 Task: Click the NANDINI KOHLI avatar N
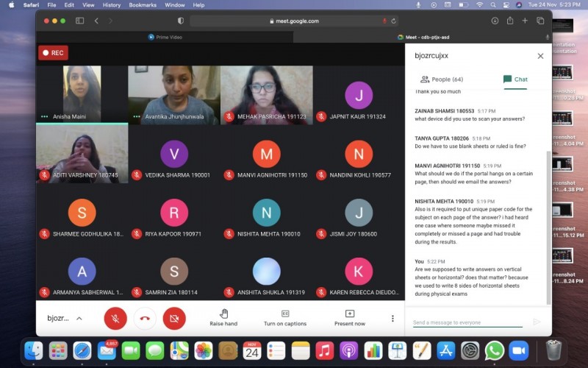click(359, 154)
